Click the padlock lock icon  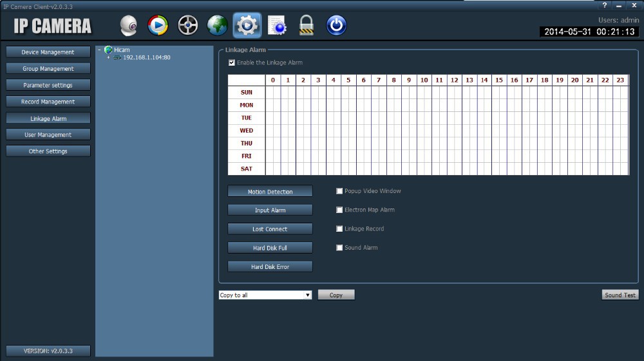pos(307,25)
